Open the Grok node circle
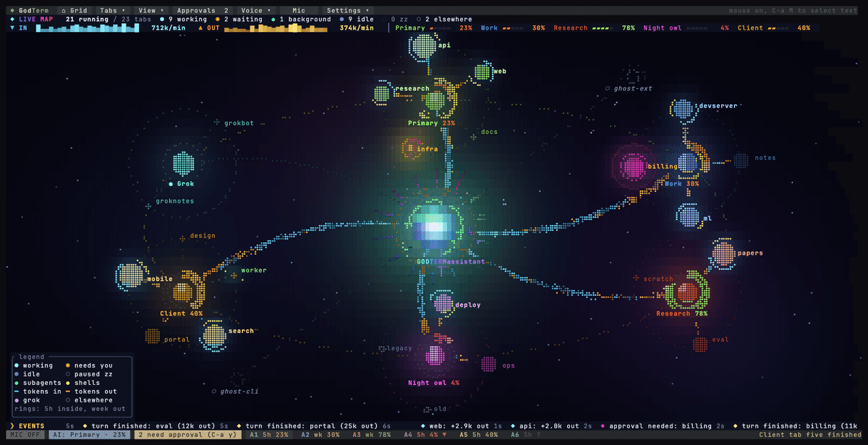 (183, 165)
